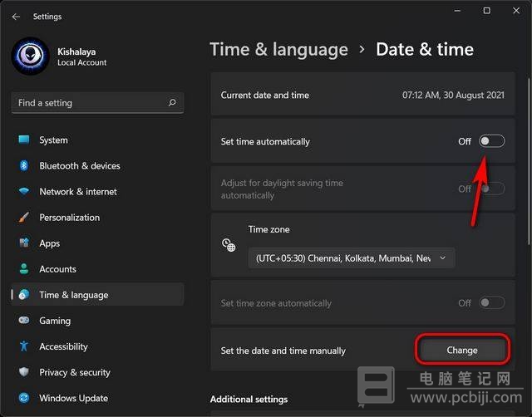Click the Current date and time row
Screen dimensions: 532x417
[x=362, y=95]
